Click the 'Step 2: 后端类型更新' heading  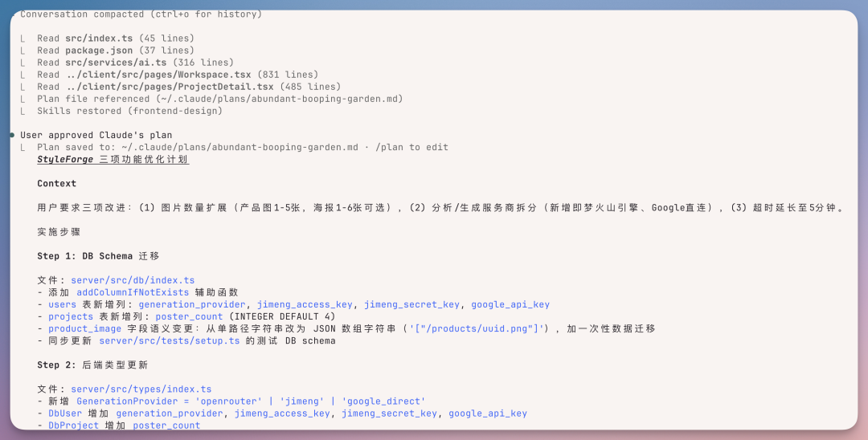pos(92,365)
